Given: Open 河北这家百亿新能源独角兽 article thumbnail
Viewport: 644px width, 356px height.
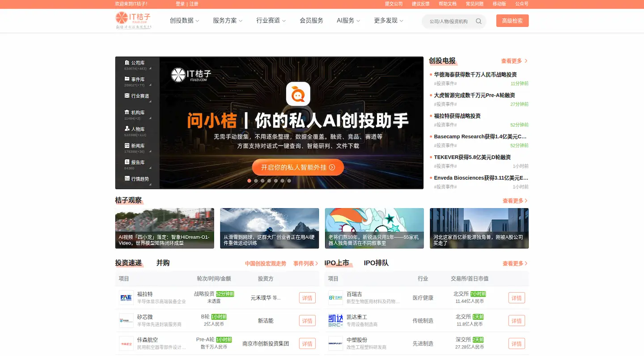Looking at the screenshot, I should tap(479, 228).
